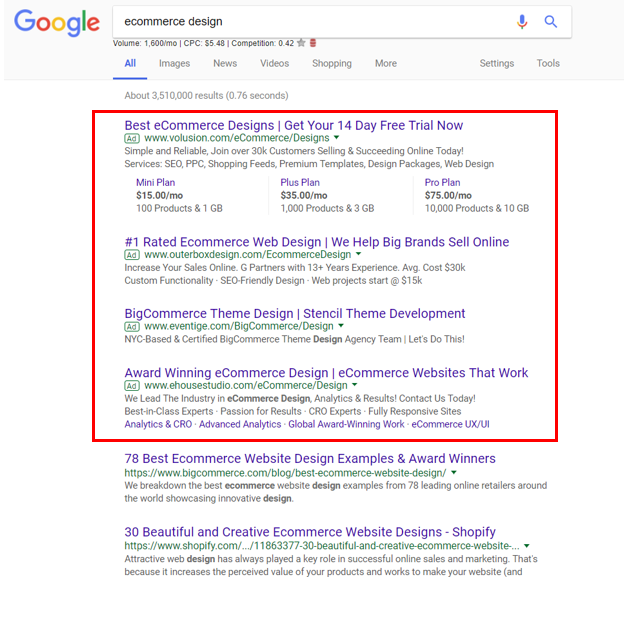Image resolution: width=624 pixels, height=640 pixels.
Task: Open the More search categories menu
Action: tap(386, 63)
